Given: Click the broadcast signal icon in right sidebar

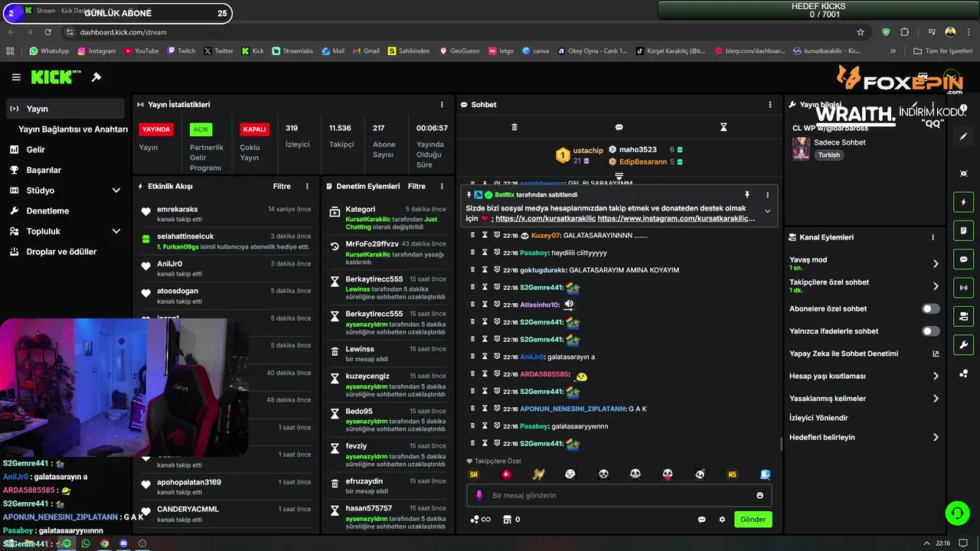Looking at the screenshot, I should coord(963,288).
